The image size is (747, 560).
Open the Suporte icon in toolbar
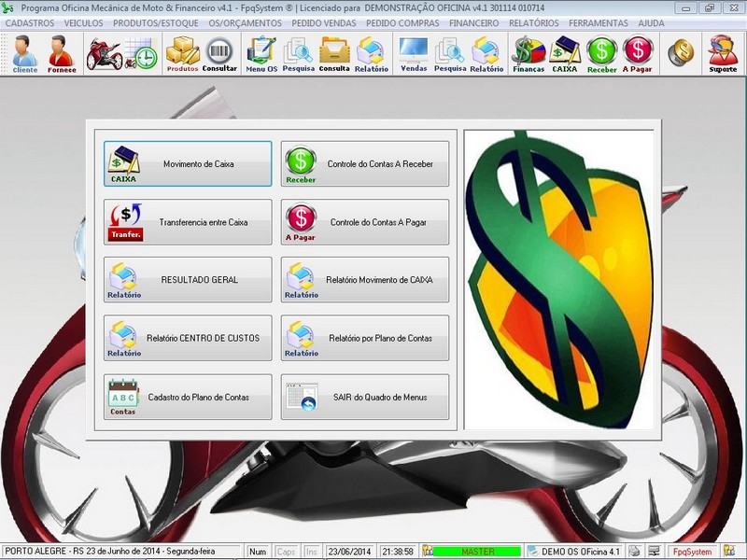pyautogui.click(x=723, y=53)
